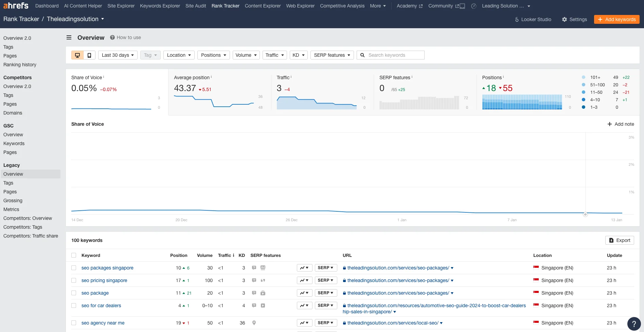Screen dimensions: 644x332
Task: Expand SERP dropdown for seo pricing singapore
Action: pyautogui.click(x=325, y=280)
